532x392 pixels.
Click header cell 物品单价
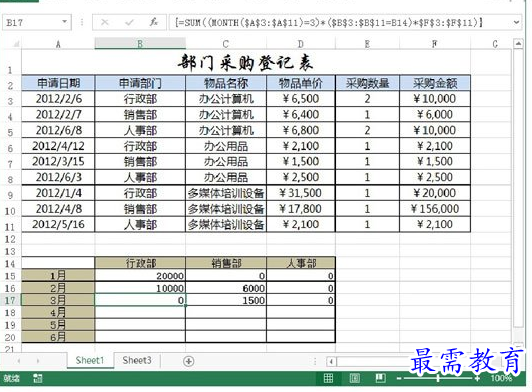coord(301,83)
